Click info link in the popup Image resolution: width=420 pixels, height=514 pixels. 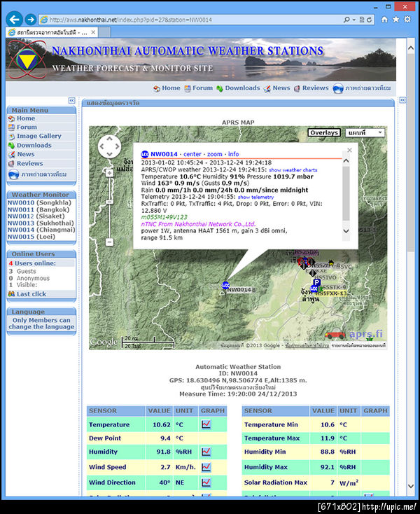[x=234, y=154]
